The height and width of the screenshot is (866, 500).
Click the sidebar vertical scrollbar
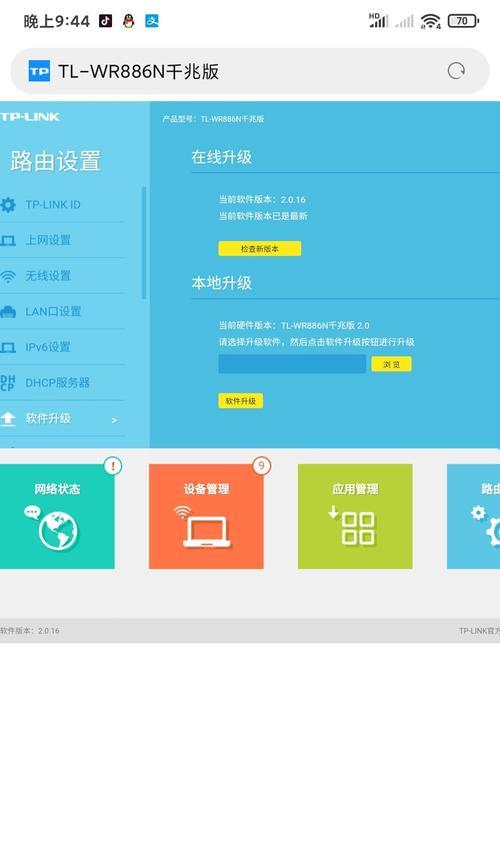pyautogui.click(x=144, y=243)
